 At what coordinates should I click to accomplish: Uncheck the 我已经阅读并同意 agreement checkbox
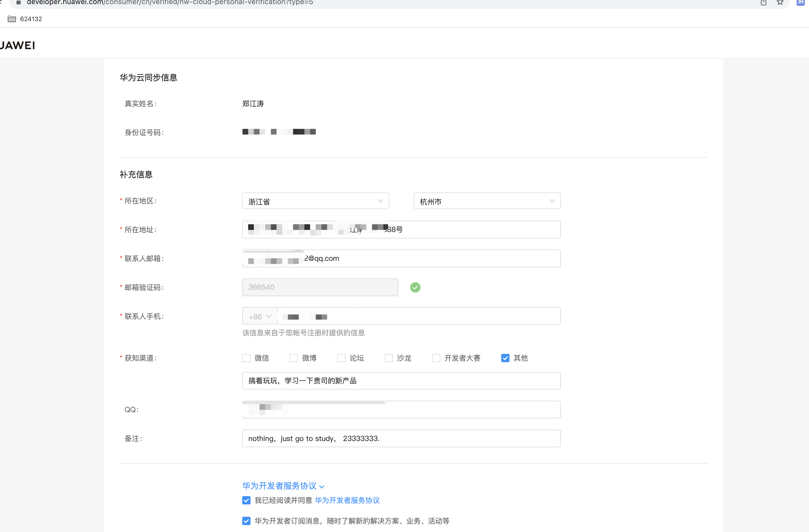246,500
